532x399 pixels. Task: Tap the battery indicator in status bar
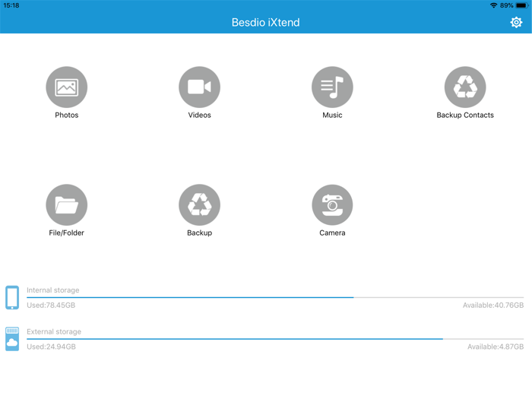point(521,5)
